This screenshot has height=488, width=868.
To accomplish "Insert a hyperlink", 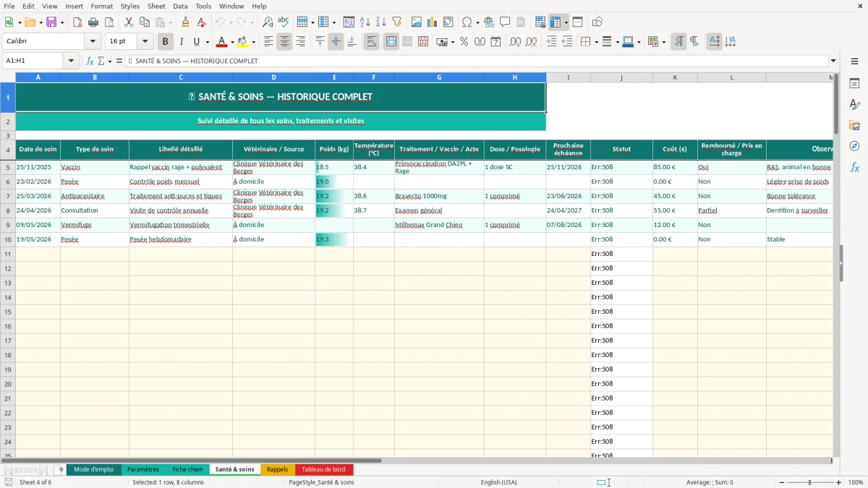I will [489, 22].
